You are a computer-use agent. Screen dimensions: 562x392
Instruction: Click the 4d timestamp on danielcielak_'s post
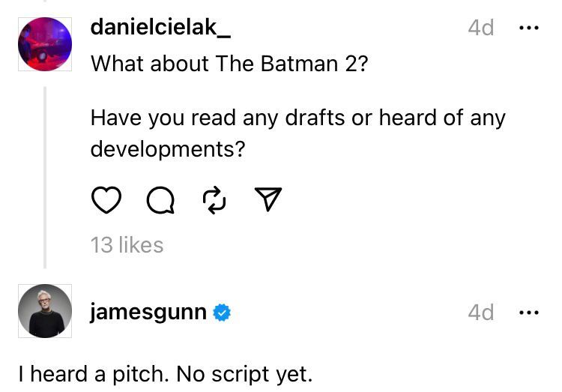pos(480,28)
